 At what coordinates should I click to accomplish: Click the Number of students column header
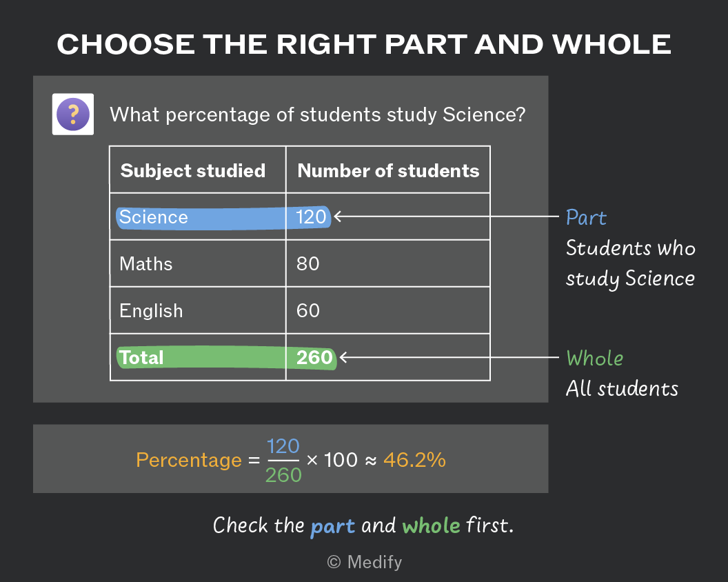pos(388,170)
